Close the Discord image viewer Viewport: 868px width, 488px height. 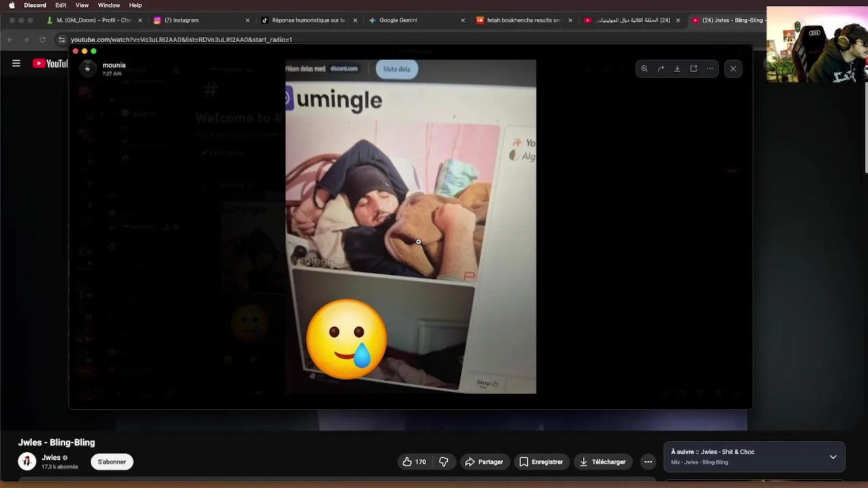tap(733, 68)
